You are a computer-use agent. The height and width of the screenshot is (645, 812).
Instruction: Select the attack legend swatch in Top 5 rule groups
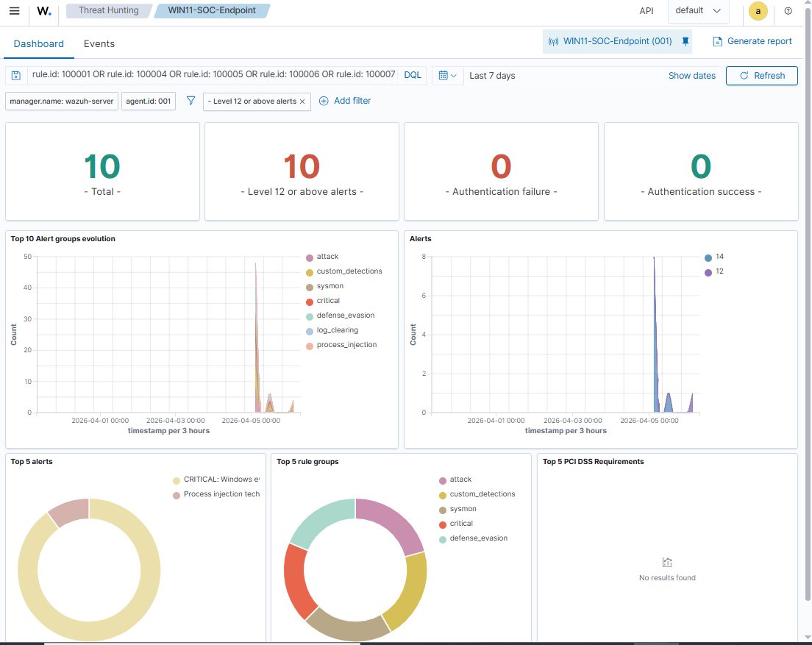[442, 479]
